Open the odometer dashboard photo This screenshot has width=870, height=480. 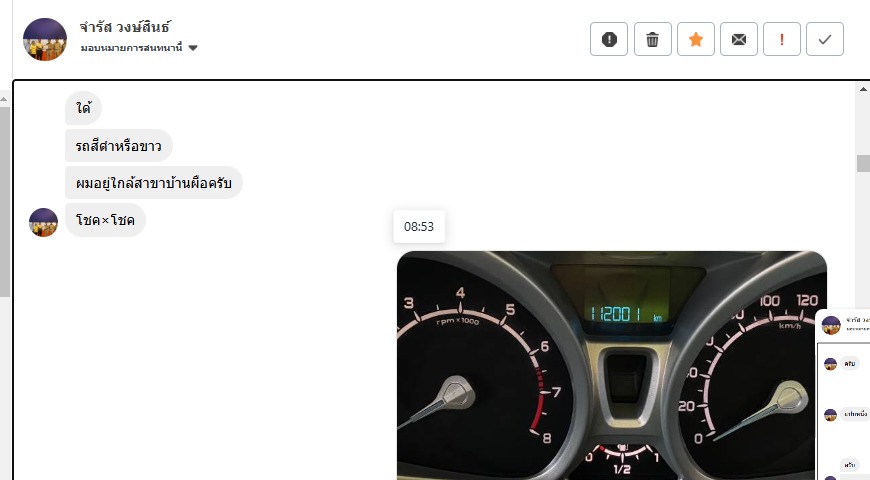click(x=611, y=365)
